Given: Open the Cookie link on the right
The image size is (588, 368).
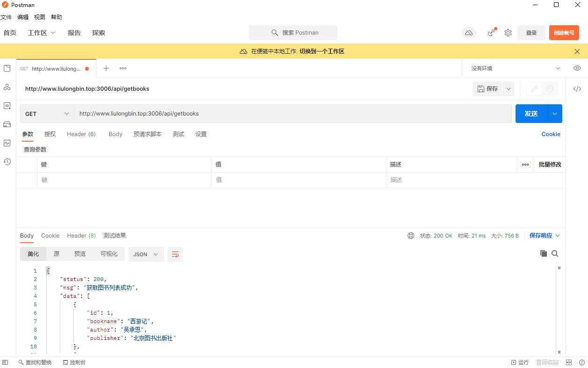Looking at the screenshot, I should click(551, 134).
